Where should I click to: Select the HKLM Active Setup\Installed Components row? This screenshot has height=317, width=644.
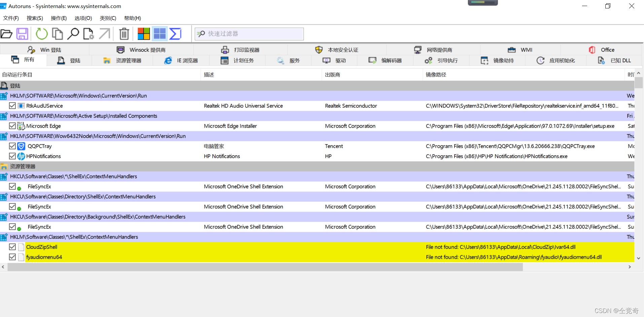pos(317,116)
